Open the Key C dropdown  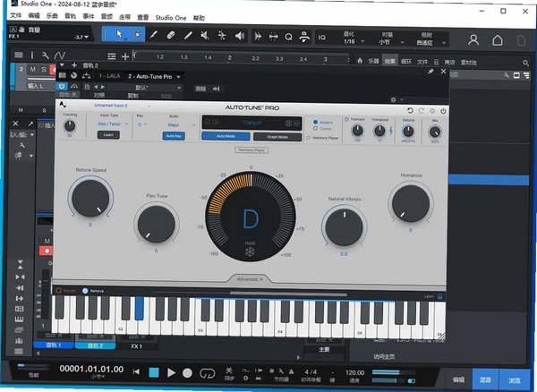pyautogui.click(x=142, y=124)
